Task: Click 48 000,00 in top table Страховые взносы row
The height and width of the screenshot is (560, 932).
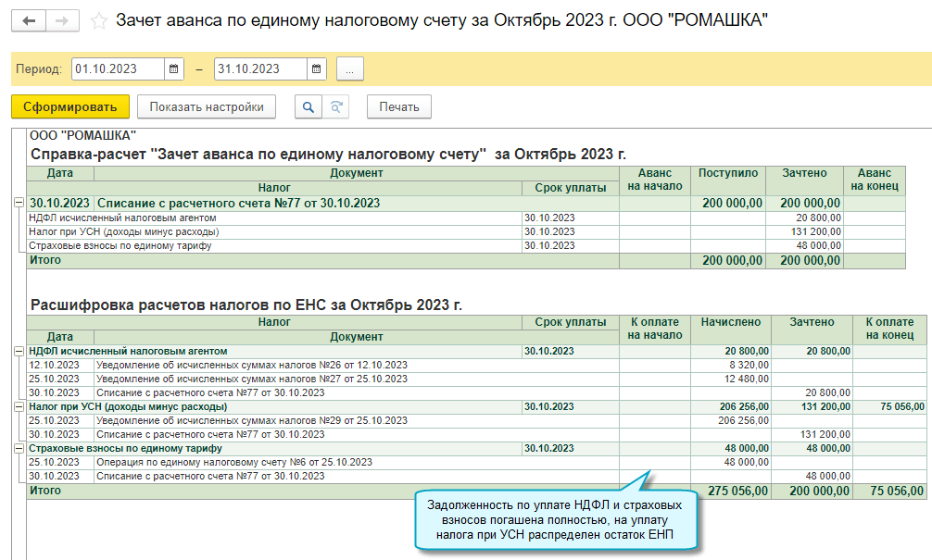Action: (818, 245)
